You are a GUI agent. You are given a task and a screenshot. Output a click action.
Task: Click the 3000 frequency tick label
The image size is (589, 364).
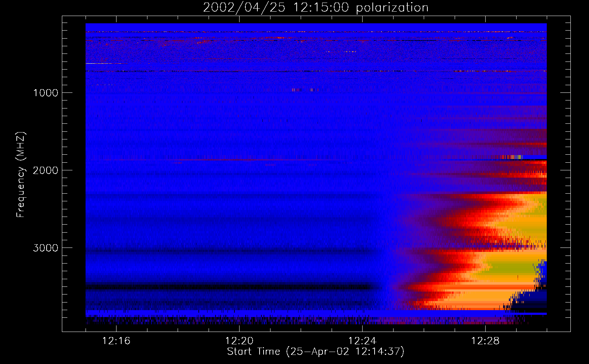click(46, 248)
